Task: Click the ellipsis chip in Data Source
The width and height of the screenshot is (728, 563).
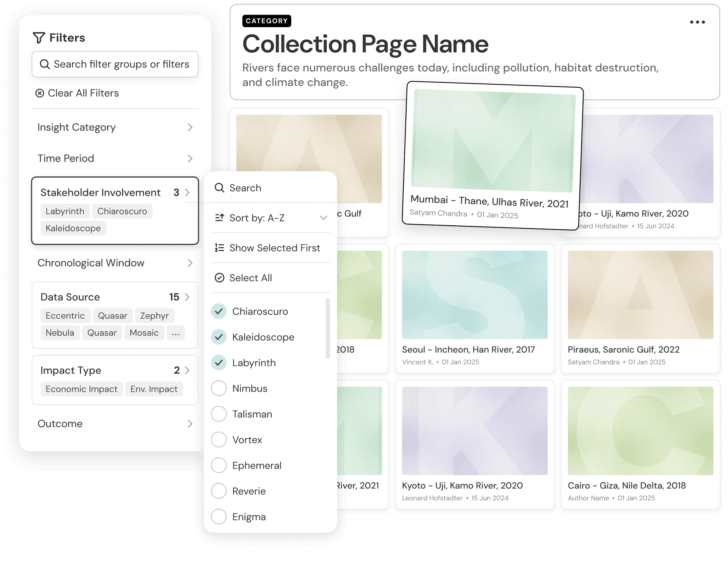Action: (x=175, y=333)
